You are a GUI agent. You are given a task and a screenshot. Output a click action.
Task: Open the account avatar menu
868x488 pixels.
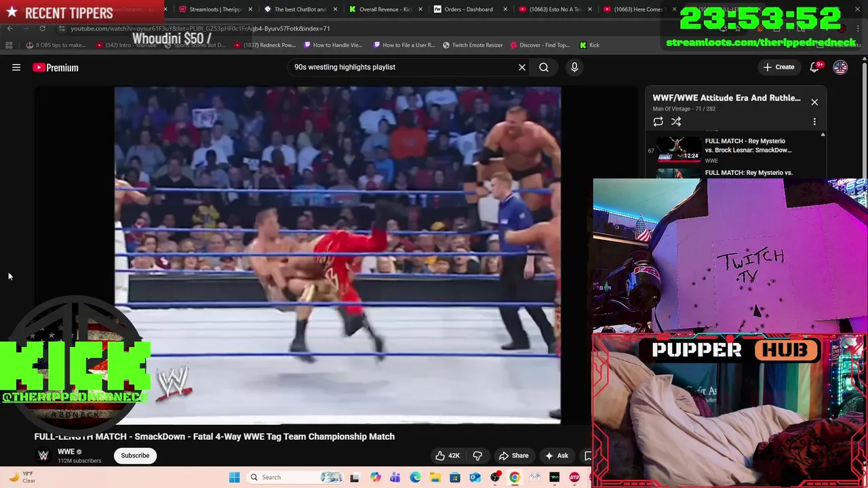tap(840, 67)
